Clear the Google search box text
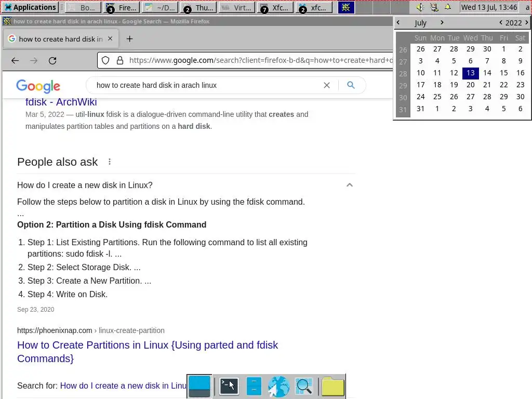The image size is (532, 399). coord(327,85)
